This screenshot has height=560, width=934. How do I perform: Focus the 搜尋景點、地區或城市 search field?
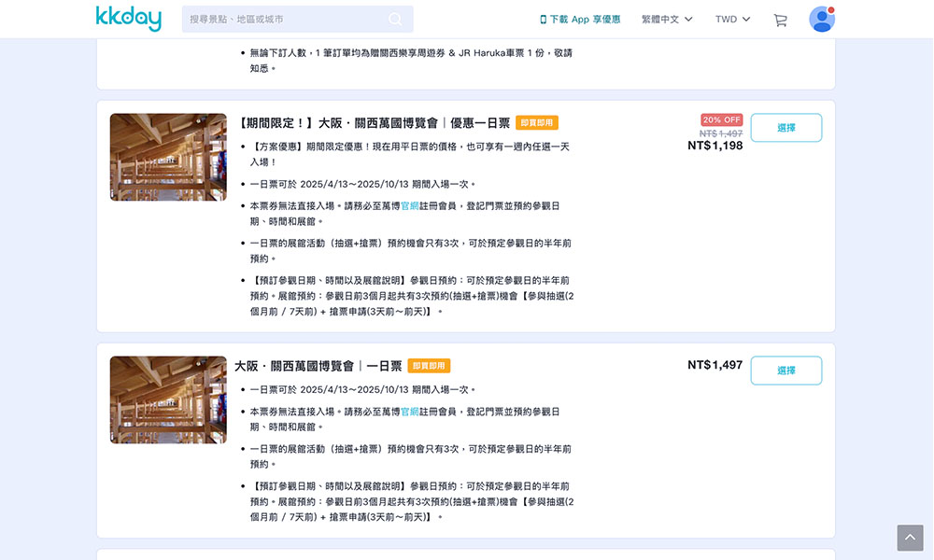[x=297, y=19]
